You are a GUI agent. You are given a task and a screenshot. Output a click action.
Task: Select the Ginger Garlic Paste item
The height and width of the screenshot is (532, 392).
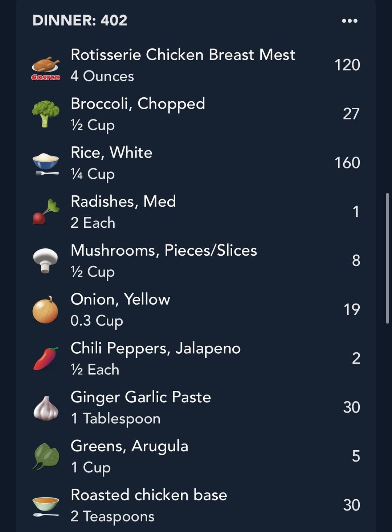[x=196, y=407]
